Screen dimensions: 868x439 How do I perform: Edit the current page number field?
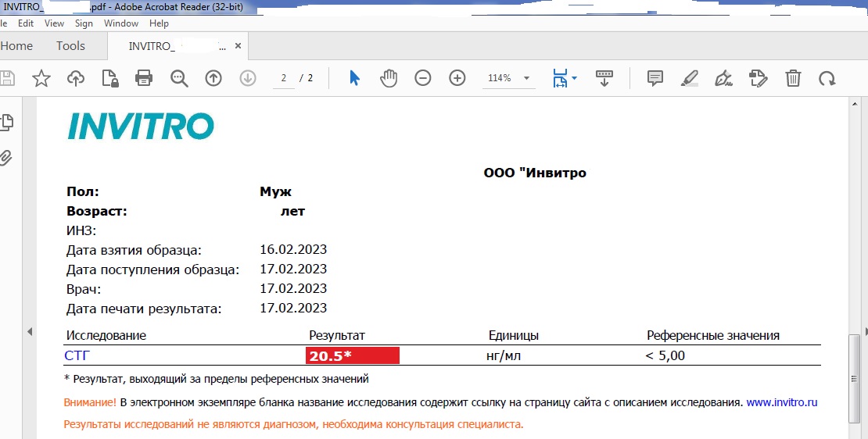[284, 78]
